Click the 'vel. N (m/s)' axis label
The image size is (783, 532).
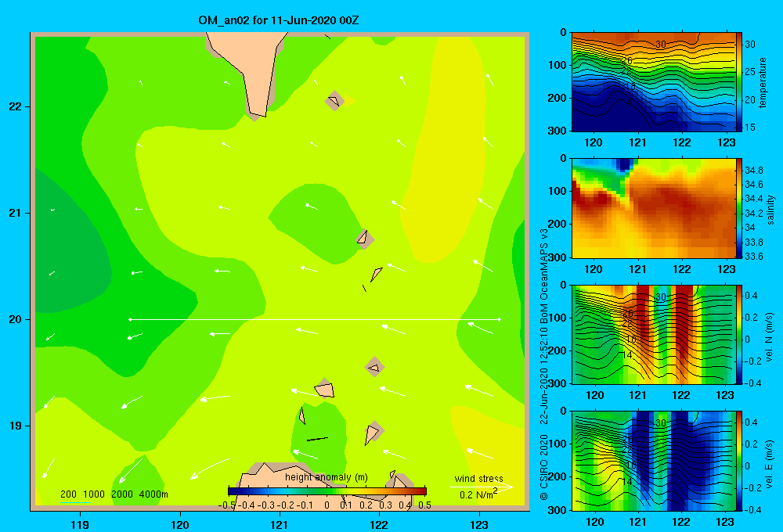770,337
